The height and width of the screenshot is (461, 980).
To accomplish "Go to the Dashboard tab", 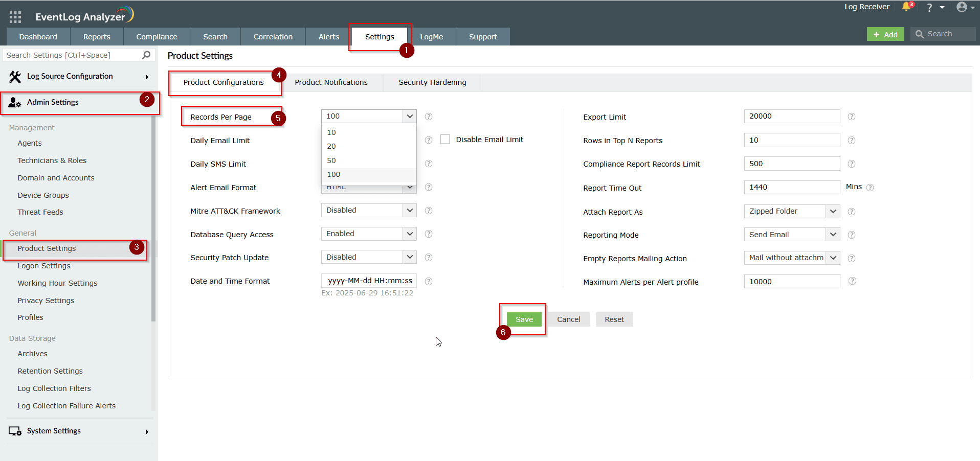I will pos(38,37).
